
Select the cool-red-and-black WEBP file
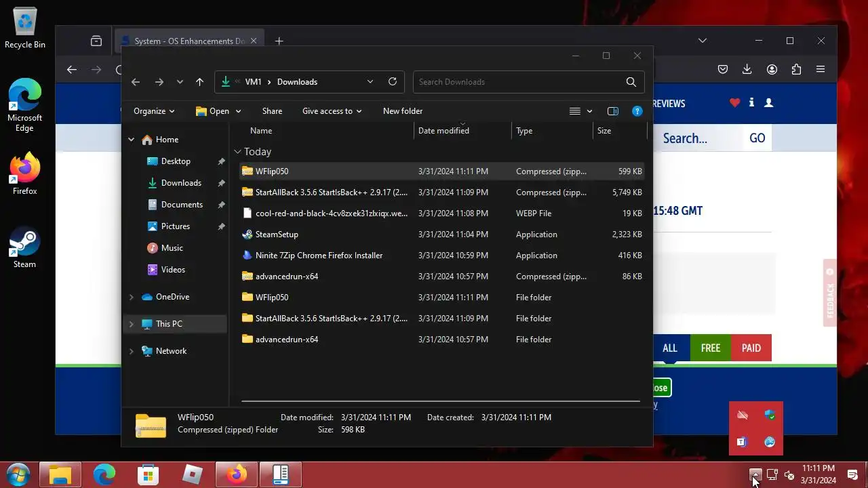(441, 213)
